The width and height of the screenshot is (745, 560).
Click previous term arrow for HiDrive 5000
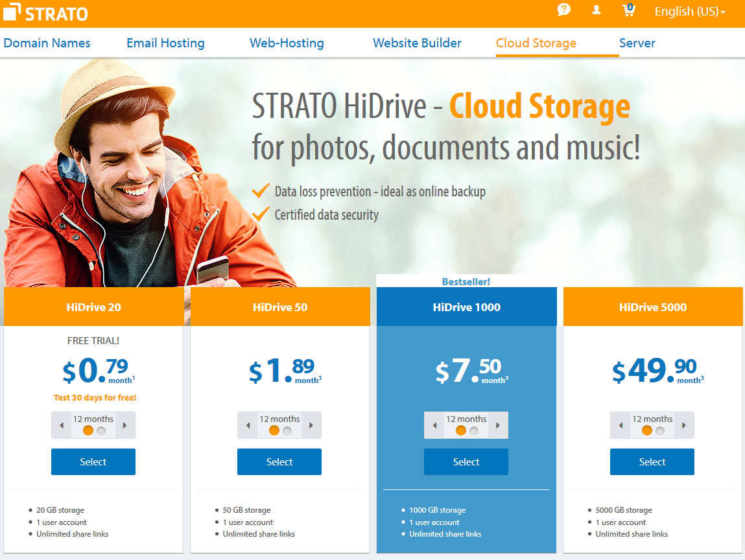[621, 425]
